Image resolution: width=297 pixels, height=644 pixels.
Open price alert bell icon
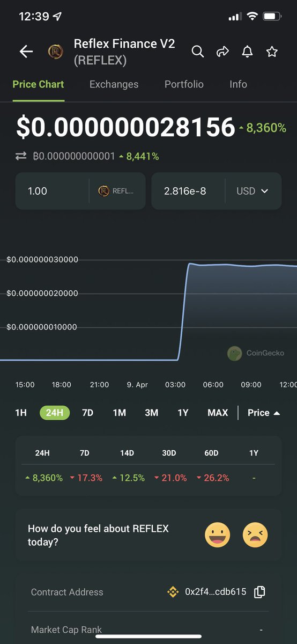(247, 52)
